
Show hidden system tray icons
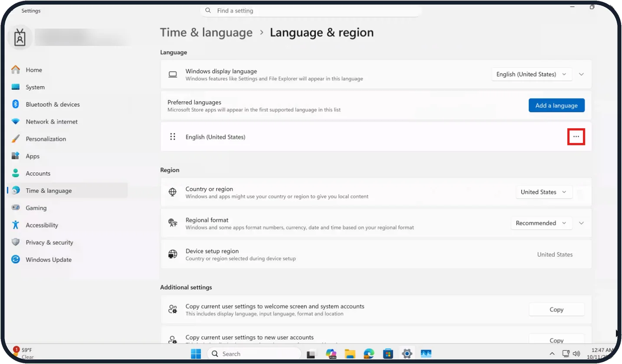pyautogui.click(x=552, y=354)
